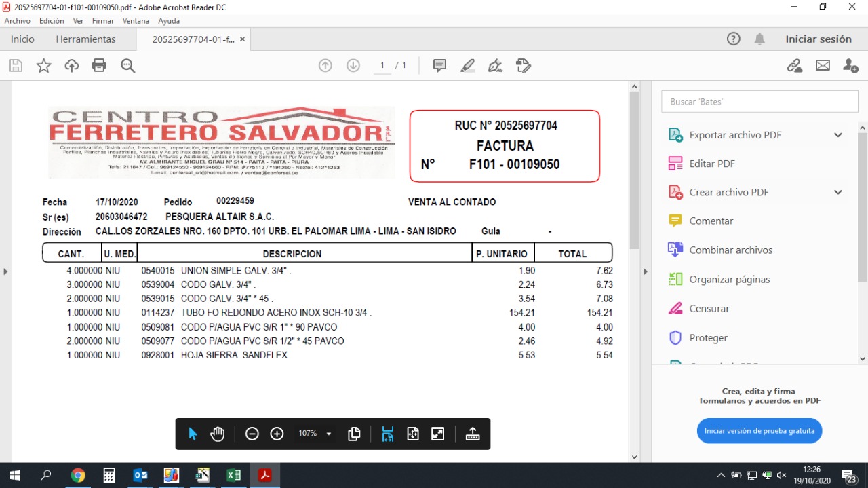The height and width of the screenshot is (488, 868).
Task: Switch to the Herramientas tab
Action: point(85,39)
